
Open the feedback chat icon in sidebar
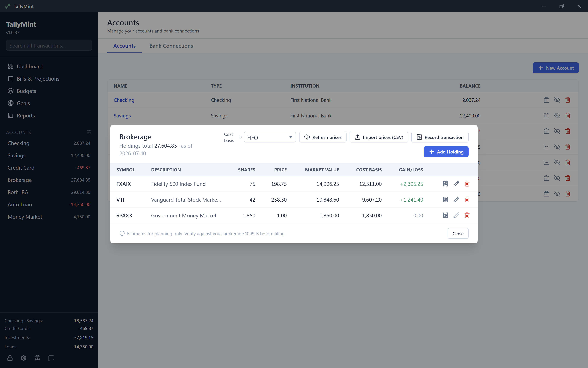pyautogui.click(x=51, y=358)
